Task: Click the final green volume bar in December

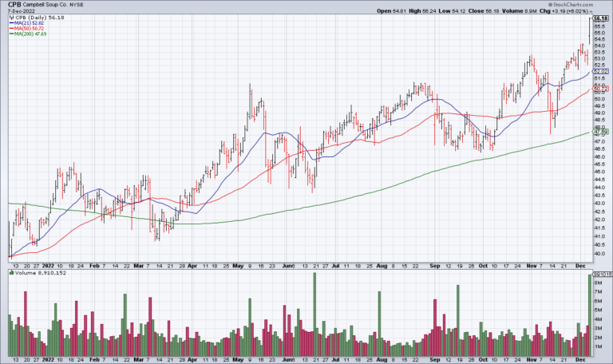Action: coord(591,315)
